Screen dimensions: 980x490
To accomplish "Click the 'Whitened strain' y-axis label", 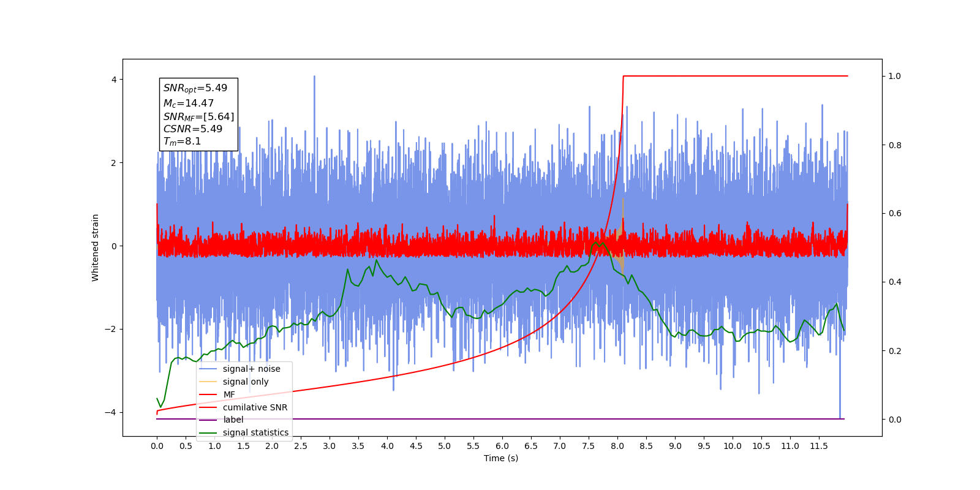I will 96,247.
